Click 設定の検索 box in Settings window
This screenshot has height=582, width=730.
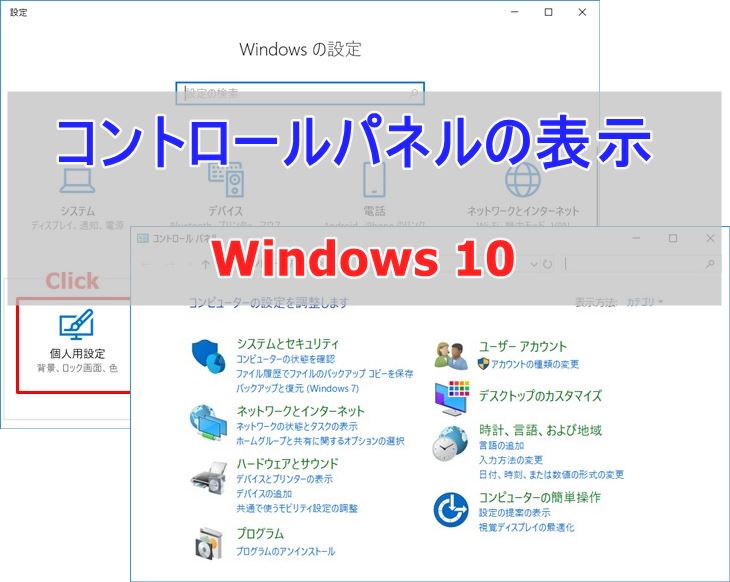(x=300, y=93)
